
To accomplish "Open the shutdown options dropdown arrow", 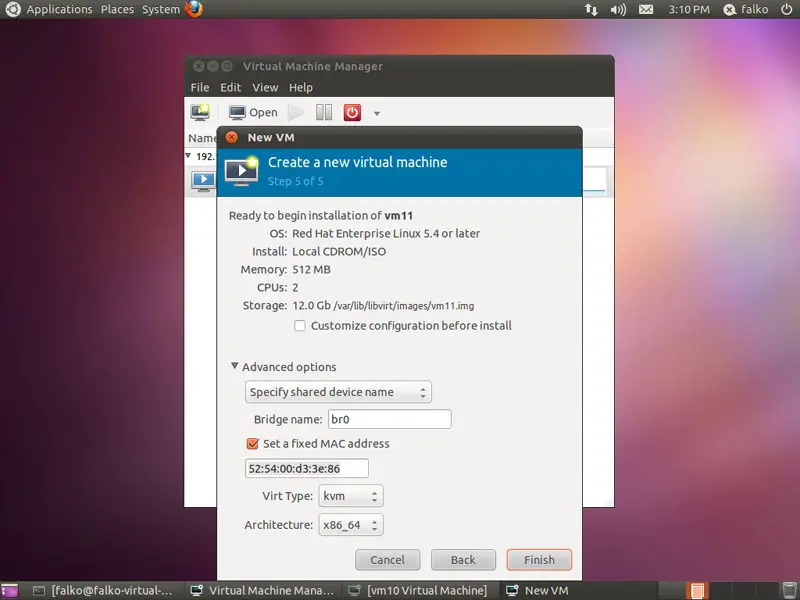I will coord(377,113).
